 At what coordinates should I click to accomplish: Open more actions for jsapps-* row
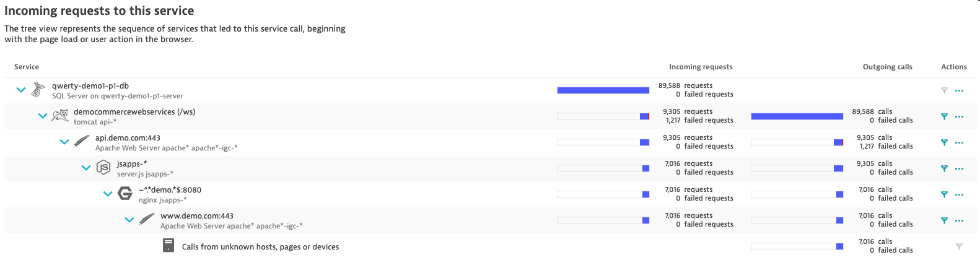pos(959,168)
